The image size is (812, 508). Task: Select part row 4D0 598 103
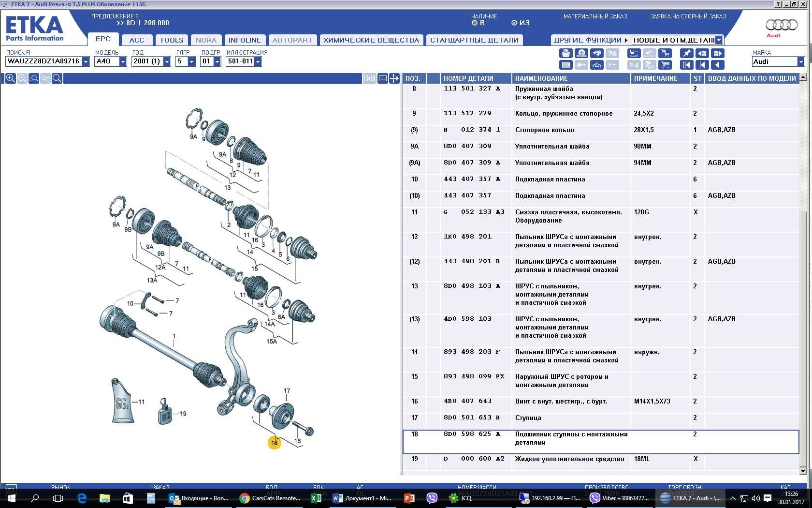click(x=601, y=330)
